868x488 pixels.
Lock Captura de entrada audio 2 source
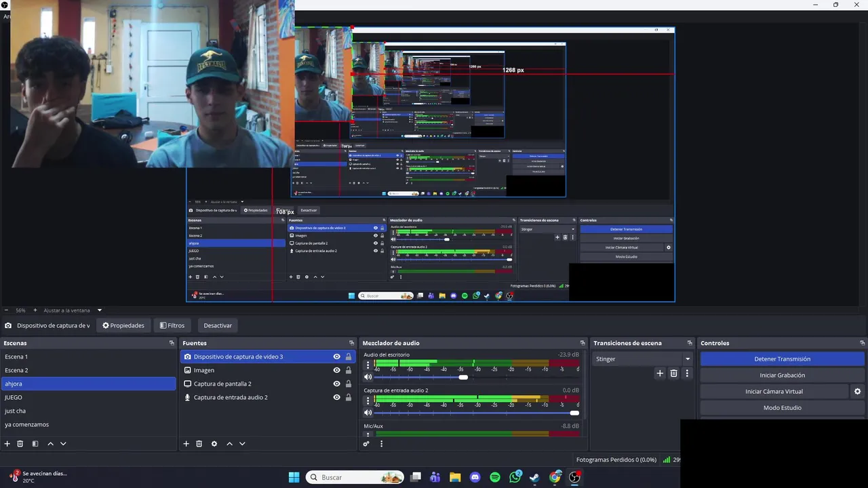click(x=349, y=397)
